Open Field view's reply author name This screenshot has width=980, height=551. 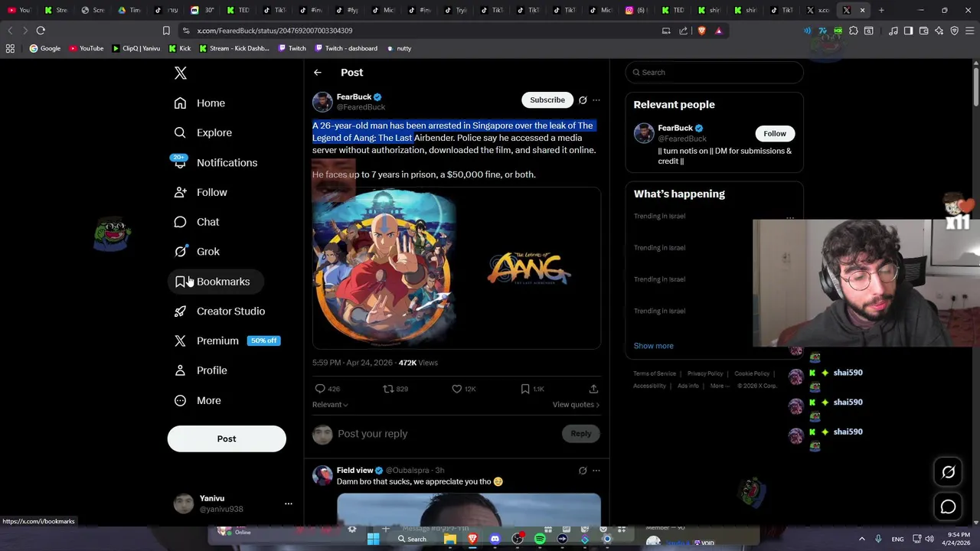click(355, 471)
